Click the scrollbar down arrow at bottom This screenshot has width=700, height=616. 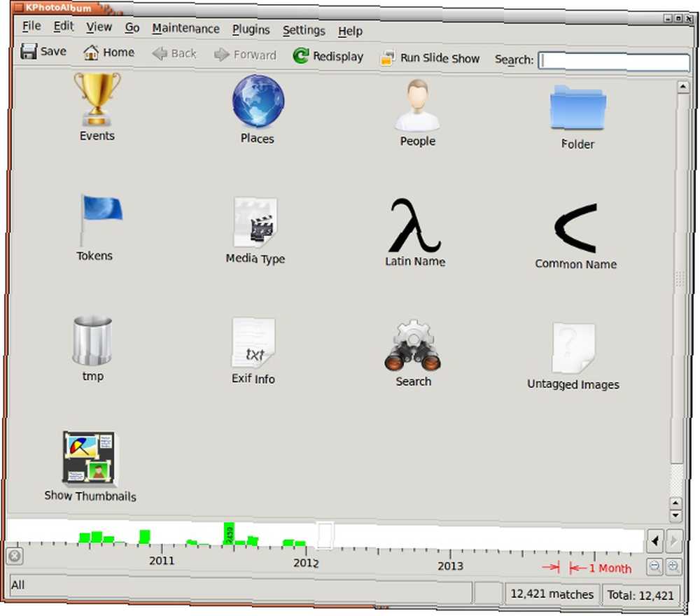point(675,516)
